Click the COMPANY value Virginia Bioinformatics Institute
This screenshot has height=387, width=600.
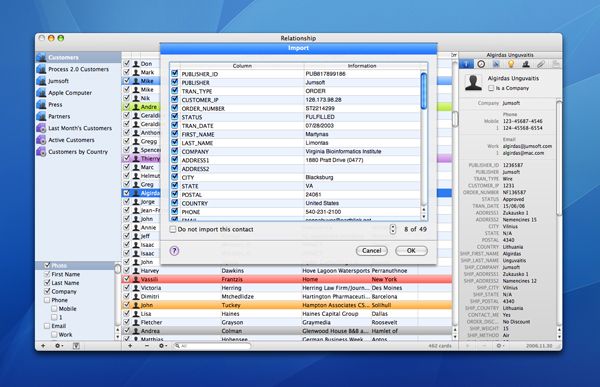(343, 151)
